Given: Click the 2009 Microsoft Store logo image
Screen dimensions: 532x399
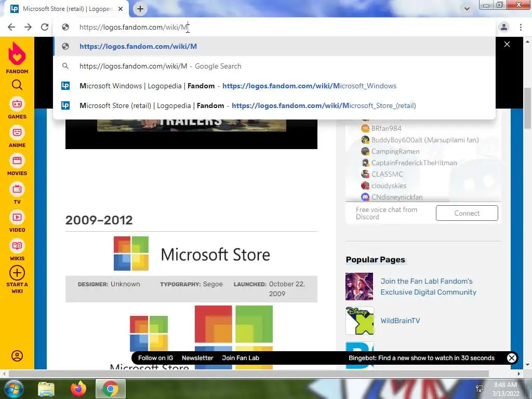Looking at the screenshot, I should (192, 254).
